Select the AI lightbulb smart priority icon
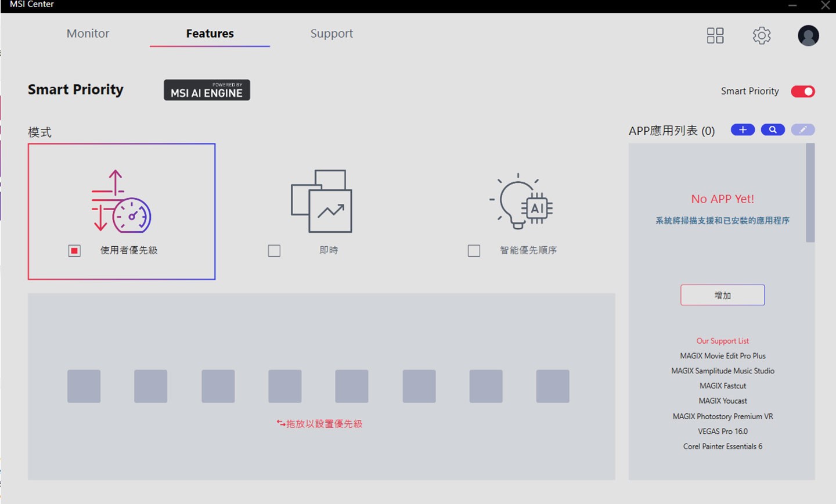 521,201
